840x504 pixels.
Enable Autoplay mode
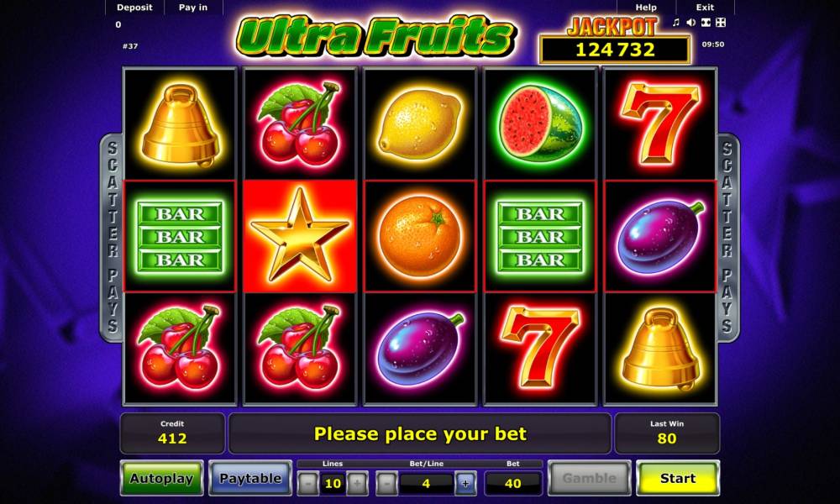pyautogui.click(x=162, y=478)
